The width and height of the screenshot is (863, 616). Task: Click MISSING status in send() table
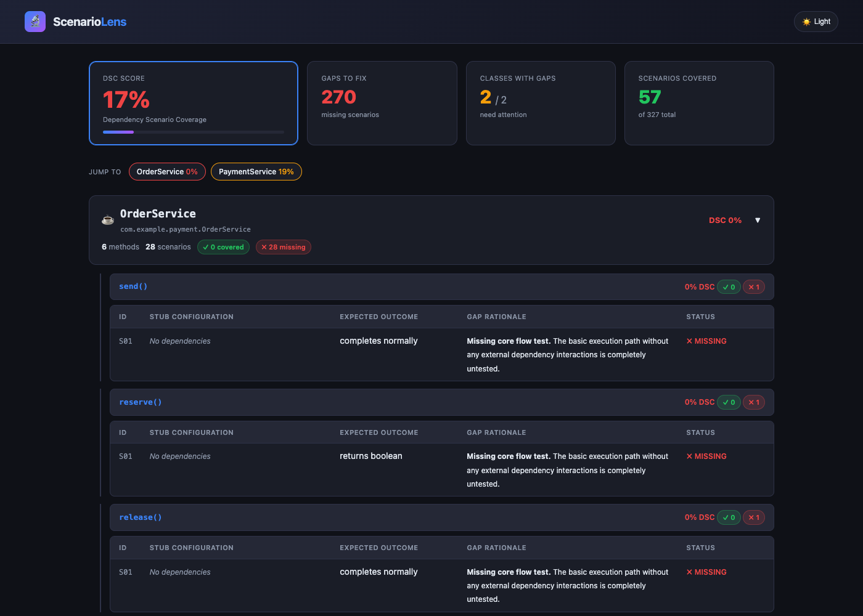(706, 341)
